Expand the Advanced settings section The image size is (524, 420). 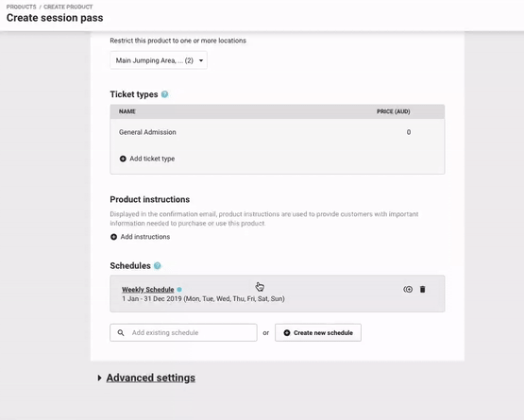[150, 378]
